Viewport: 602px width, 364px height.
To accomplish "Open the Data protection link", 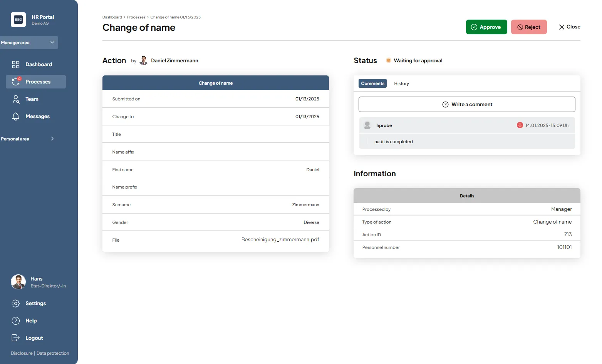I will tap(53, 353).
